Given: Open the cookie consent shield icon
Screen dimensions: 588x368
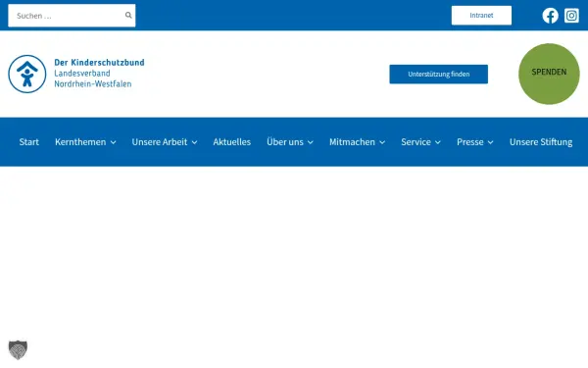Looking at the screenshot, I should [x=18, y=349].
